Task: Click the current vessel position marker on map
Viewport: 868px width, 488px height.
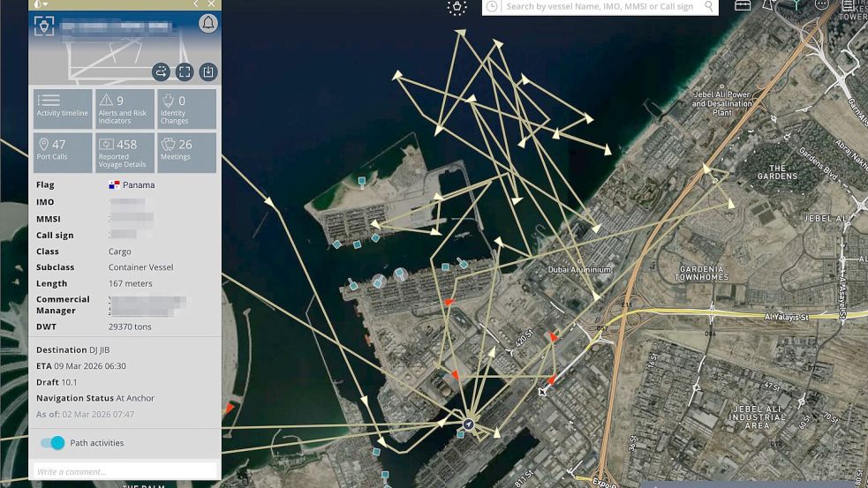Action: click(x=468, y=424)
